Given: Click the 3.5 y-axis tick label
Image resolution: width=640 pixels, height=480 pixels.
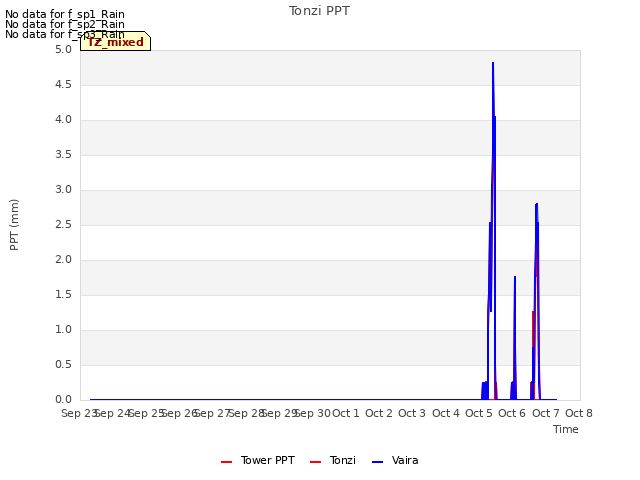Looking at the screenshot, I should click(63, 155).
